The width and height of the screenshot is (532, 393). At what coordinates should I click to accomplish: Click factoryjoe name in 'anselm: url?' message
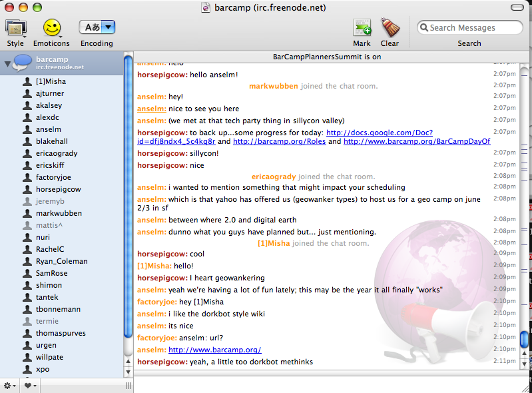coord(156,338)
